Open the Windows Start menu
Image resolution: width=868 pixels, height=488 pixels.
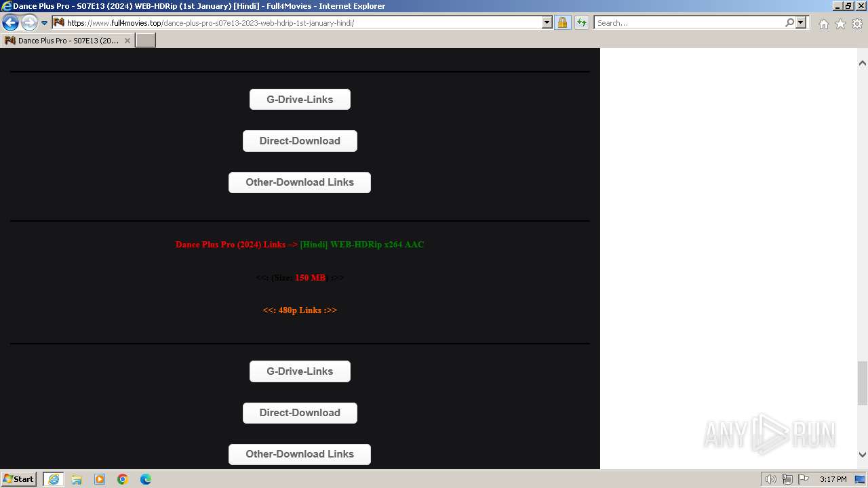pos(19,479)
